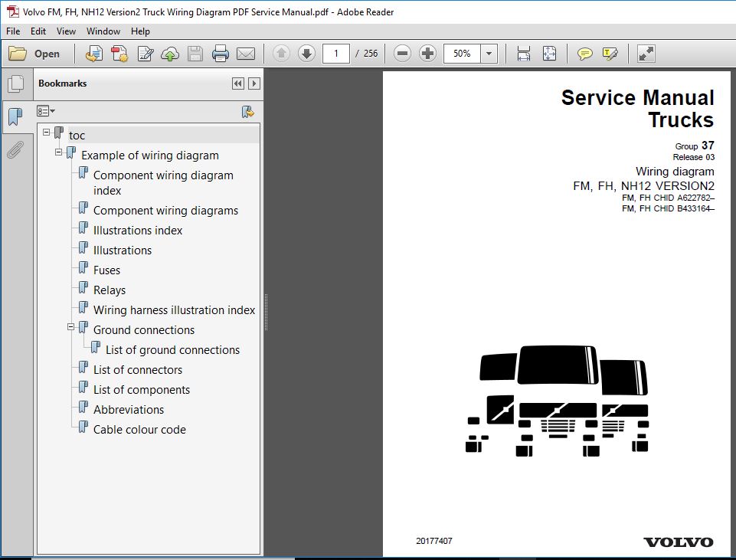This screenshot has height=560, width=736.
Task: Click the print icon
Action: [220, 54]
